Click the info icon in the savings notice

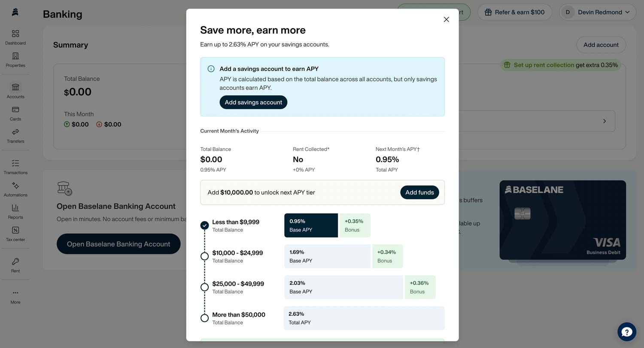(211, 69)
